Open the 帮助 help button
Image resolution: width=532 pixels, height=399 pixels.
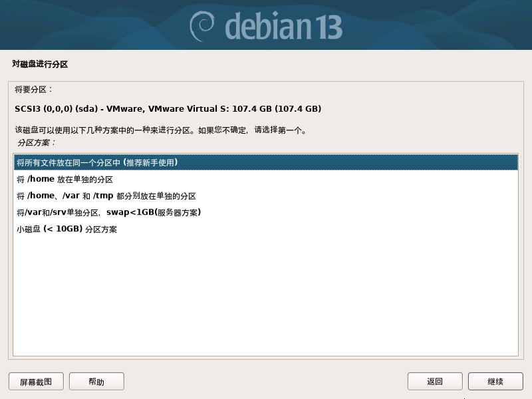point(96,382)
